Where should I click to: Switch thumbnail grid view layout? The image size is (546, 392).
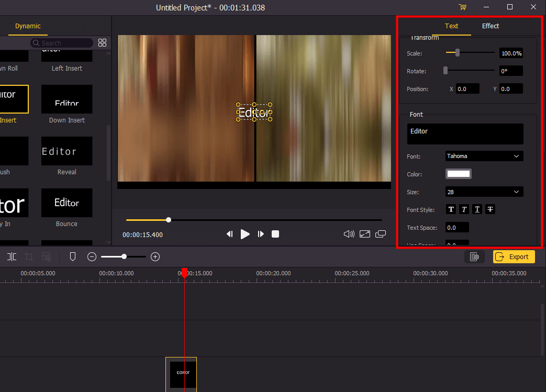click(103, 43)
